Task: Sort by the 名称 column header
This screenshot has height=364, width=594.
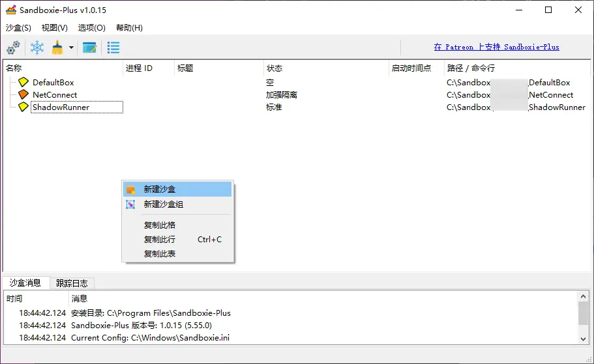Action: [x=63, y=68]
